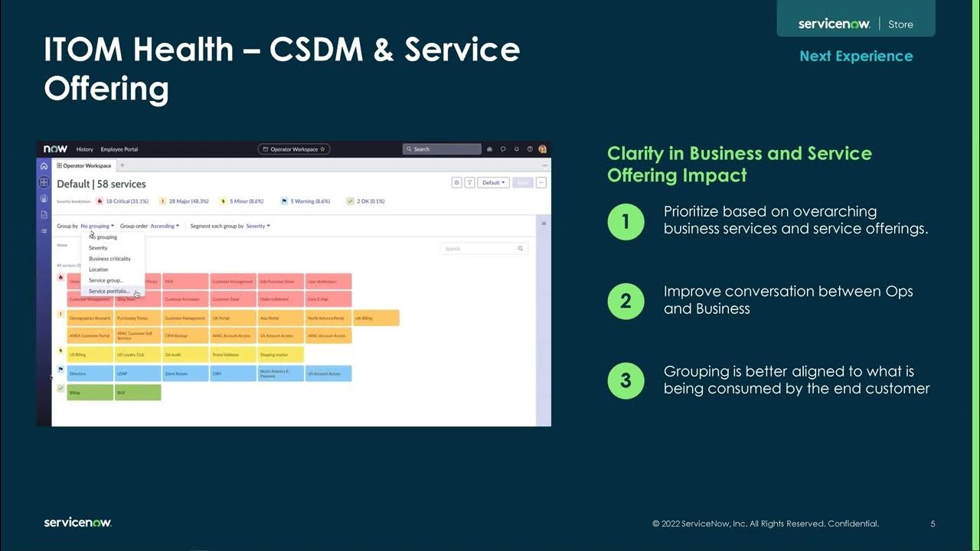Open the yellow US Billing tile
Image resolution: width=980 pixels, height=551 pixels.
tap(90, 354)
